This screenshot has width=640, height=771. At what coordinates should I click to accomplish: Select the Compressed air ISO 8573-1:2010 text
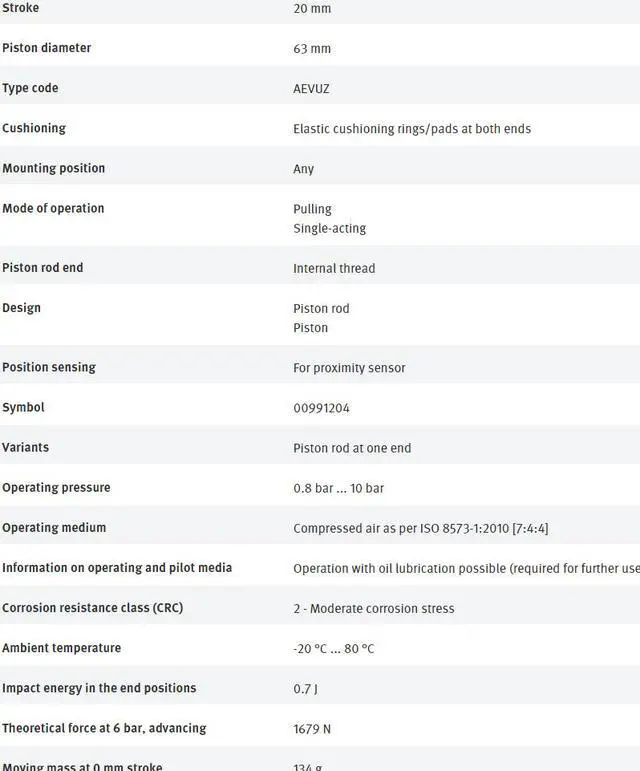point(420,527)
